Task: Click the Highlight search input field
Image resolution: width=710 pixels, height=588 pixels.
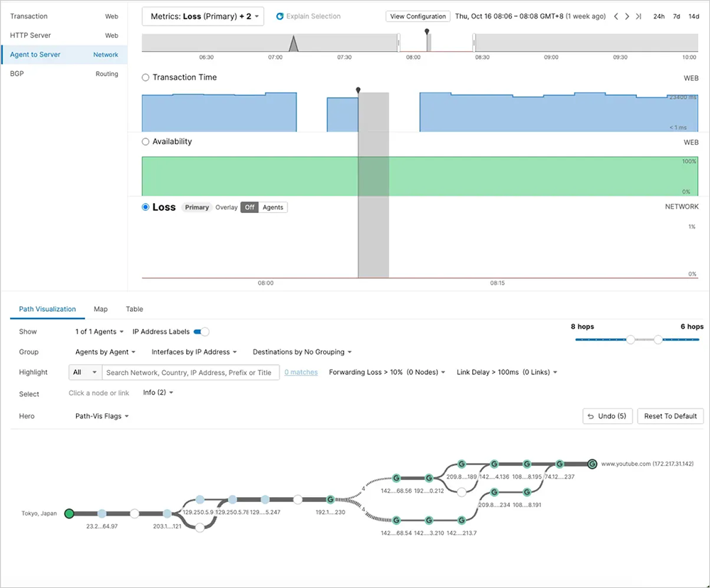Action: pyautogui.click(x=192, y=371)
